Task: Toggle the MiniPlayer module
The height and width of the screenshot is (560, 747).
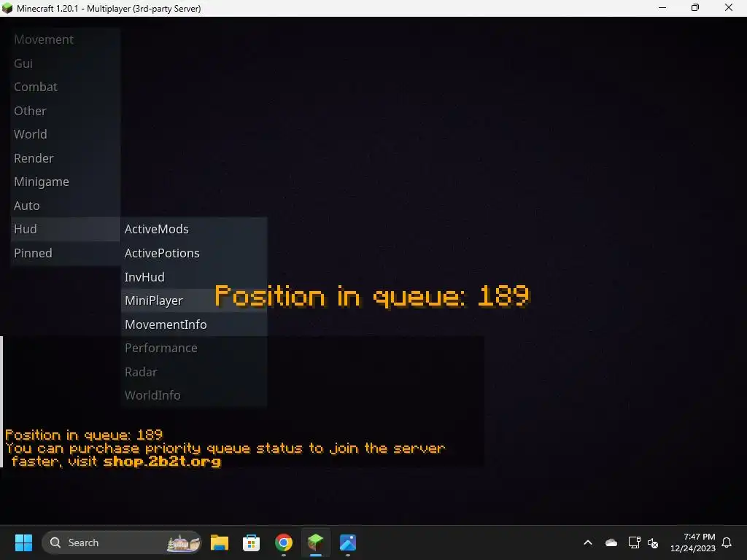Action: pyautogui.click(x=194, y=300)
